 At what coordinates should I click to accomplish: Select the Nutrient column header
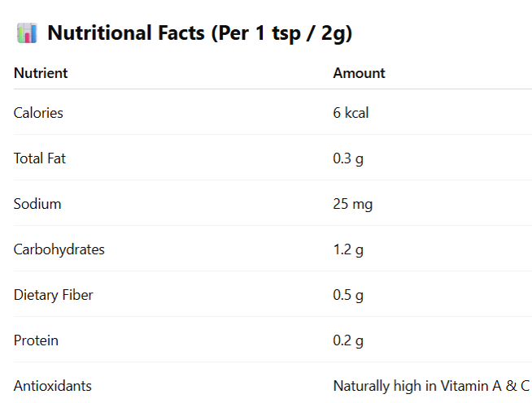tap(41, 73)
